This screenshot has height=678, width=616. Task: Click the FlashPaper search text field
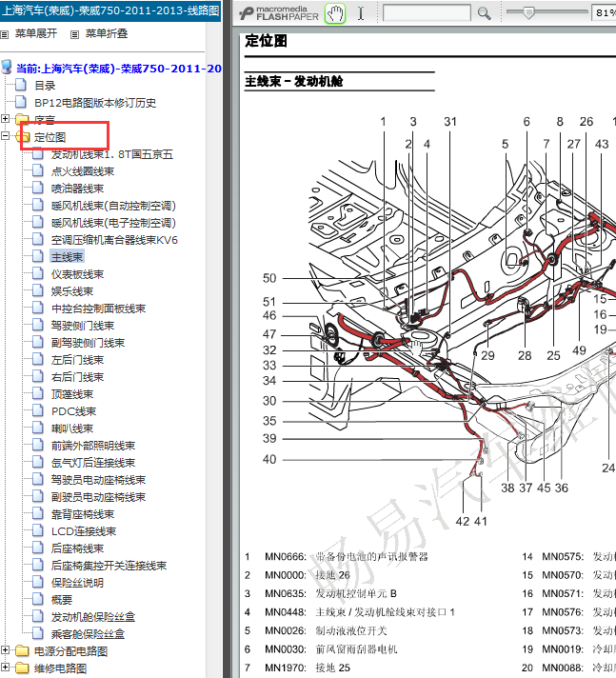[x=427, y=13]
